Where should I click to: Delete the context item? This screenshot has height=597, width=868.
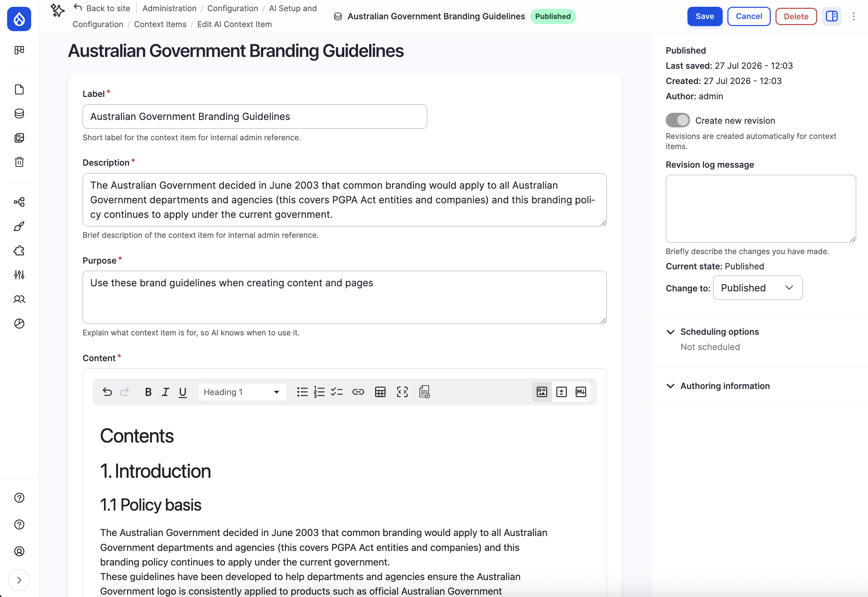coord(795,16)
